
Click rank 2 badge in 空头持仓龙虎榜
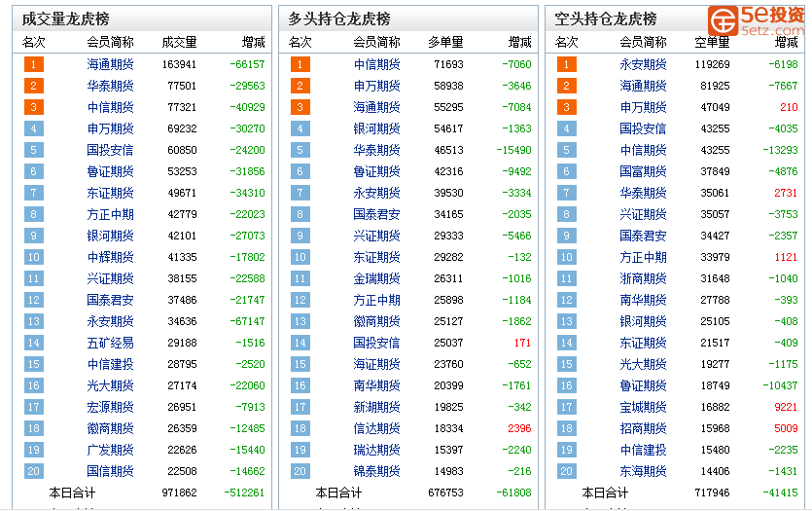(x=567, y=86)
